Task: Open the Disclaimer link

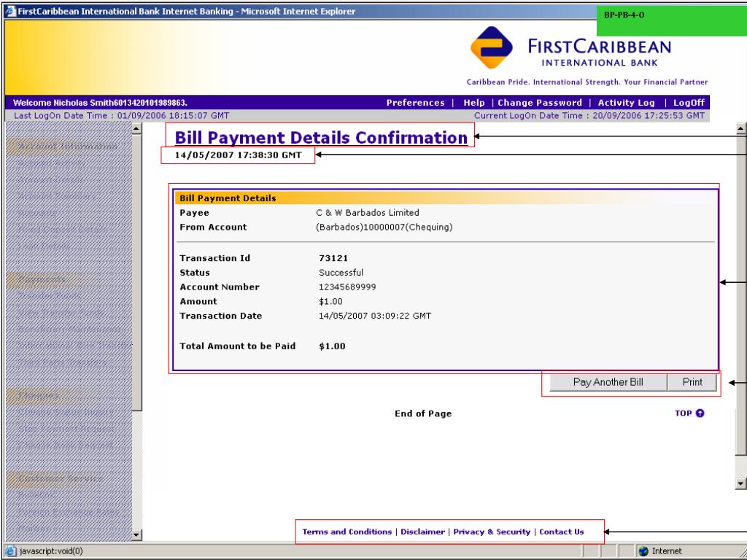Action: [422, 532]
